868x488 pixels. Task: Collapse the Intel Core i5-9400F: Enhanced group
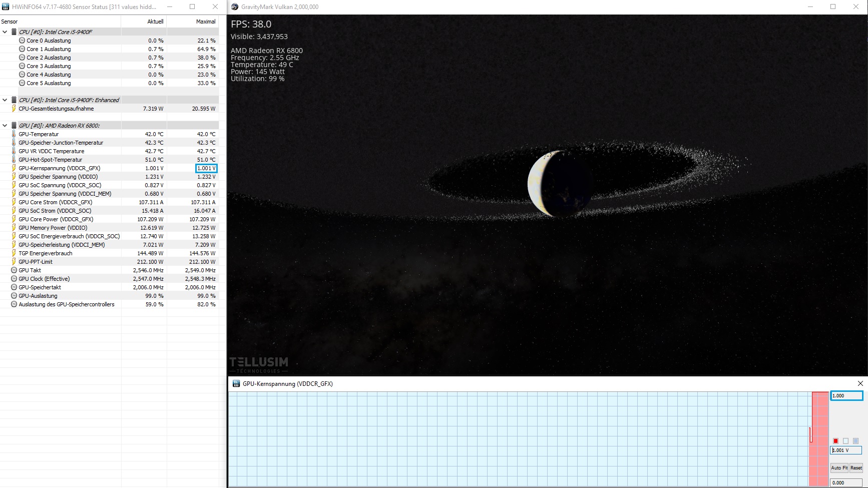(x=5, y=100)
